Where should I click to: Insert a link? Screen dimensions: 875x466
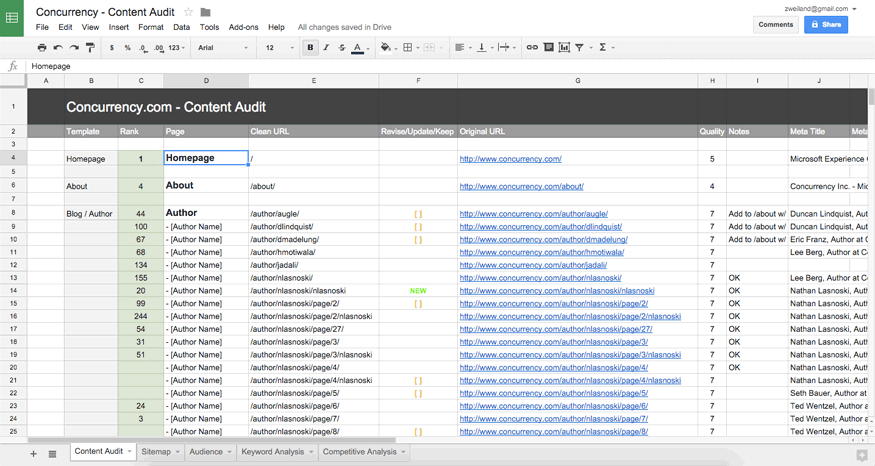[532, 47]
